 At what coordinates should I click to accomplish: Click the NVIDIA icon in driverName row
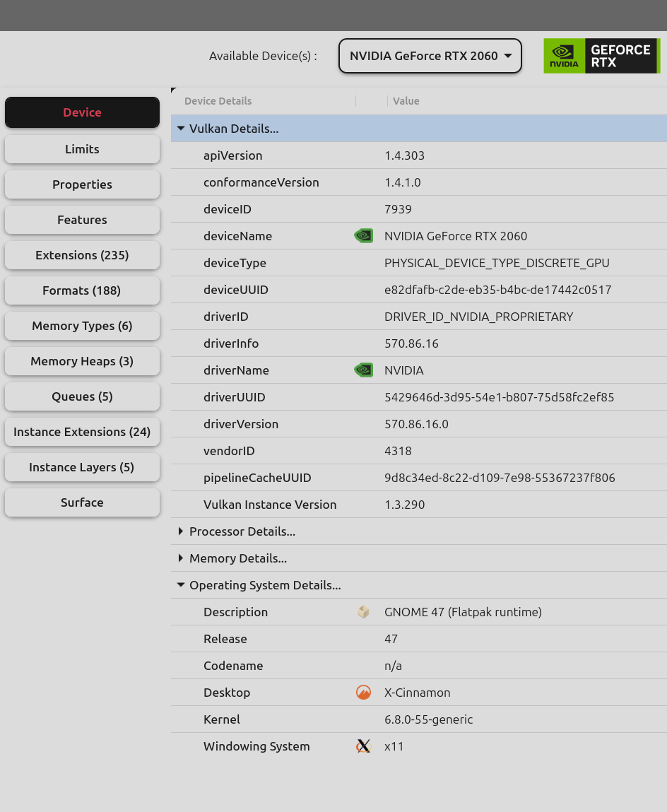click(364, 370)
